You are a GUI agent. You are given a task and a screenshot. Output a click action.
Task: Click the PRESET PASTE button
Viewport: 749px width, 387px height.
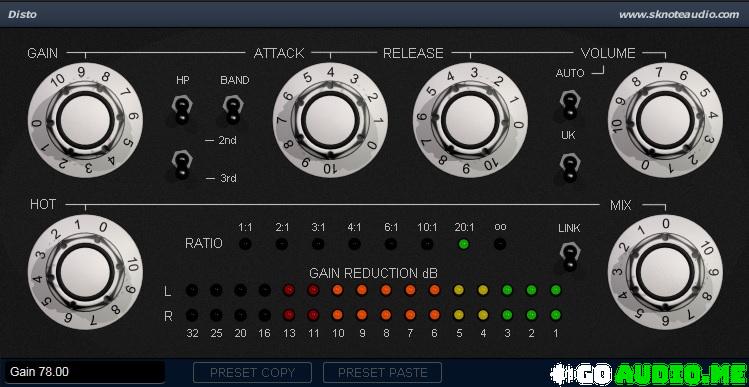pyautogui.click(x=382, y=373)
